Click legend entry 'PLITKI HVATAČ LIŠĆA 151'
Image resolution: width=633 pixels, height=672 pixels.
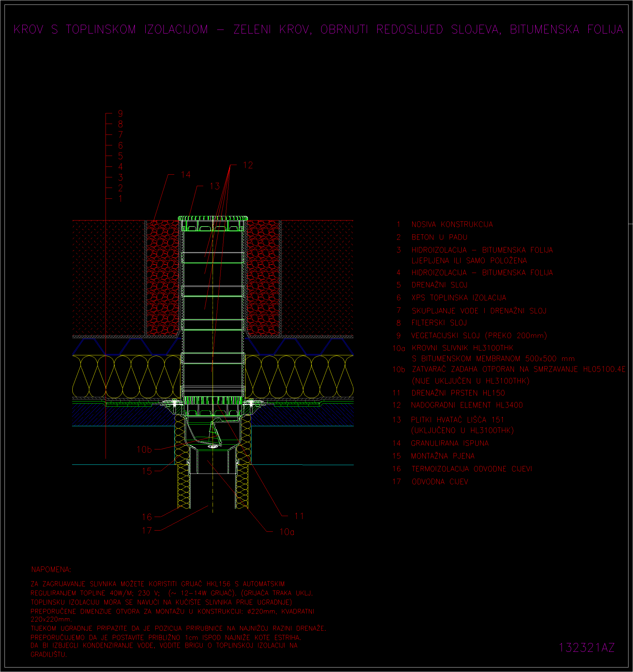point(457,420)
